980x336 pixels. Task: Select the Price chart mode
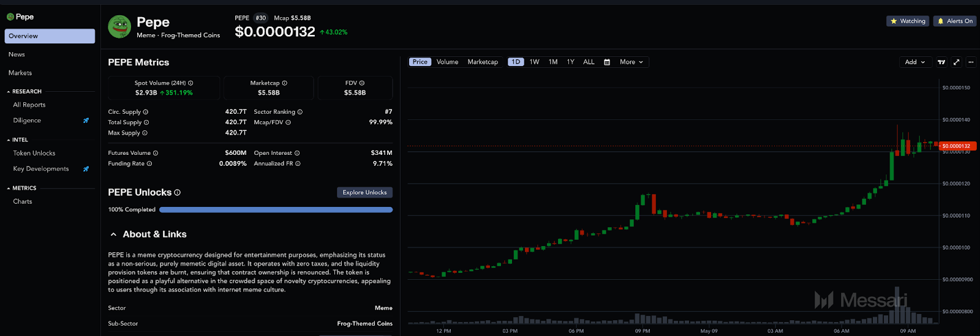(x=420, y=62)
